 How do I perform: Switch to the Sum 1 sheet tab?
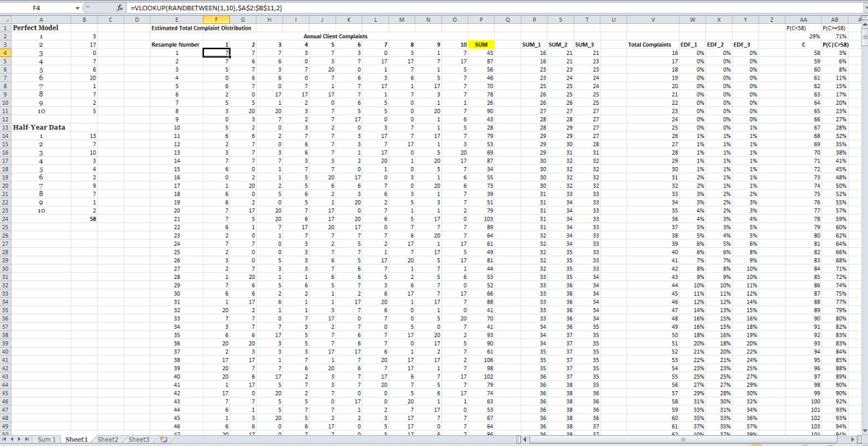[46, 439]
